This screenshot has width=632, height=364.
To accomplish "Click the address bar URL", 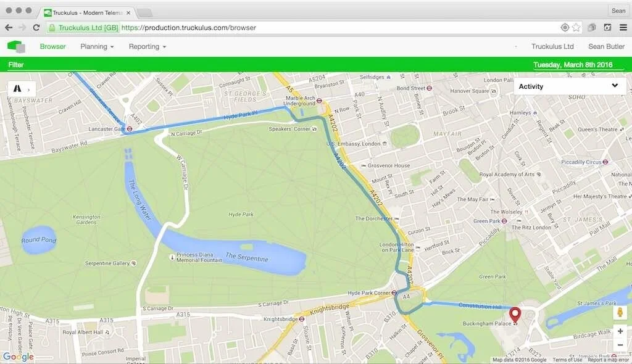I will (x=189, y=27).
